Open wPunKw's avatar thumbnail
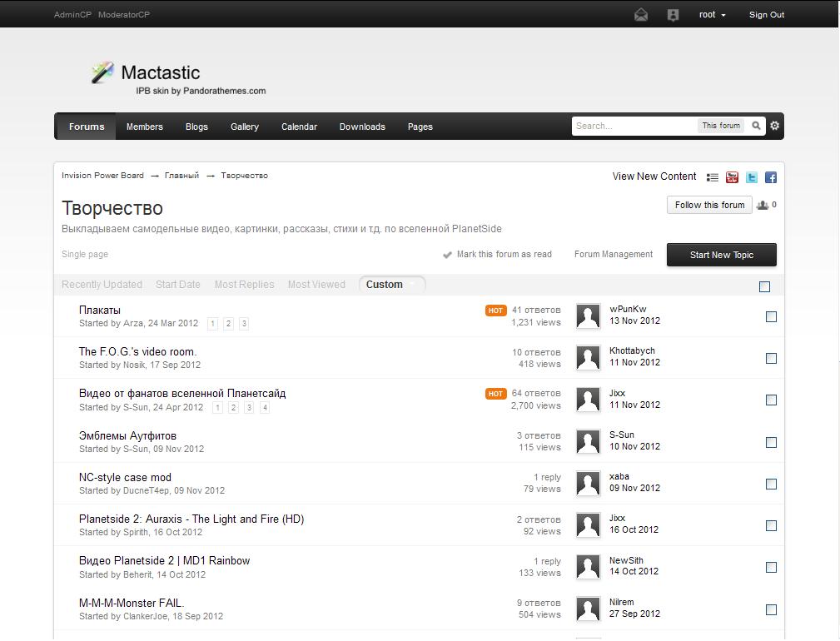Screen dimensions: 840x641 pos(588,316)
